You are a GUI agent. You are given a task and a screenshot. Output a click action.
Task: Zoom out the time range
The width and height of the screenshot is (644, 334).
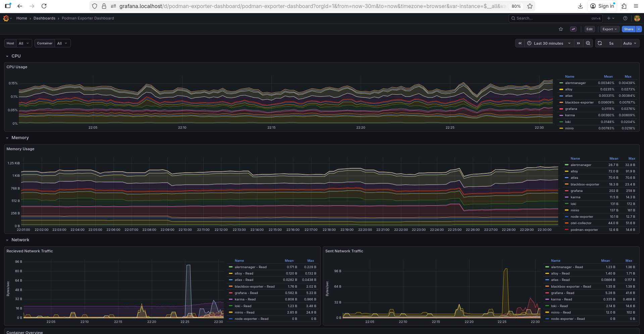[x=588, y=43]
